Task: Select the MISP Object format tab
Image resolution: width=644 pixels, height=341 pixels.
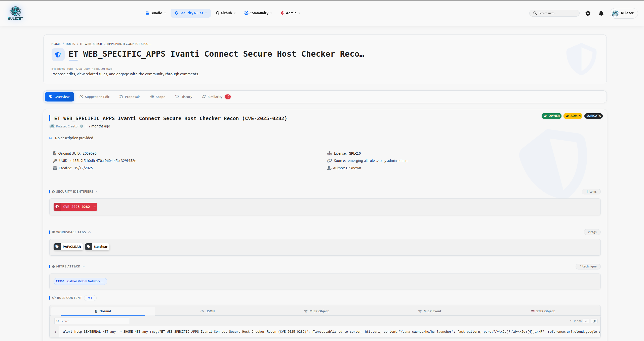Action: click(316, 311)
